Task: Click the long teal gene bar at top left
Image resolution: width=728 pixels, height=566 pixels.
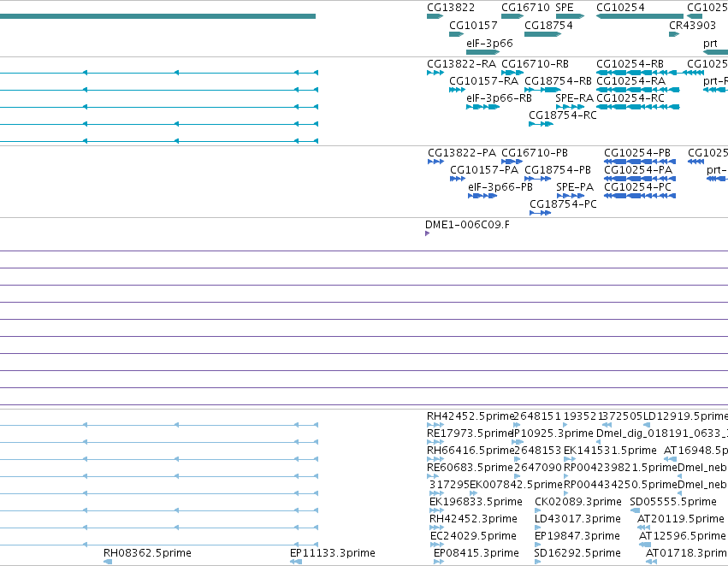Action: click(158, 16)
